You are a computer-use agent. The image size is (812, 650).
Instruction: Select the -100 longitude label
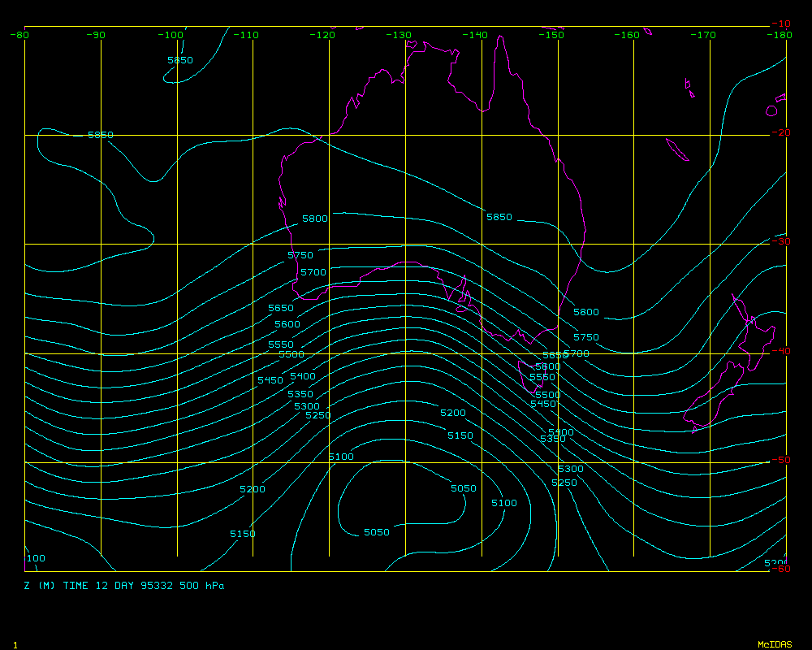[x=171, y=35]
